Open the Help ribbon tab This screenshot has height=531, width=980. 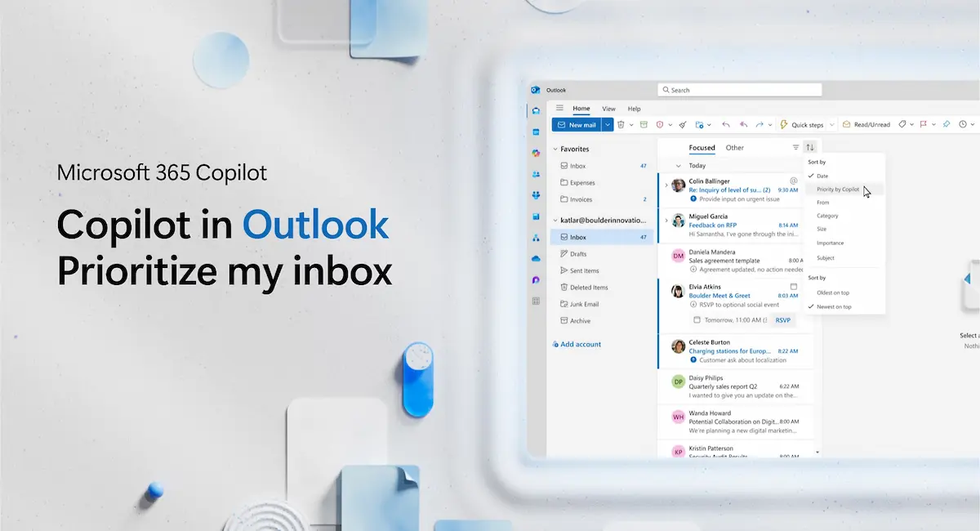pyautogui.click(x=635, y=109)
